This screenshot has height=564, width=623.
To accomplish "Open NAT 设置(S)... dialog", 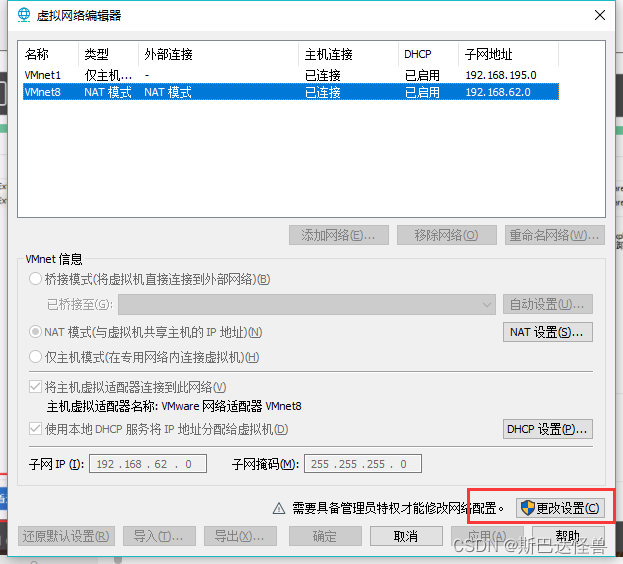I will 548,332.
